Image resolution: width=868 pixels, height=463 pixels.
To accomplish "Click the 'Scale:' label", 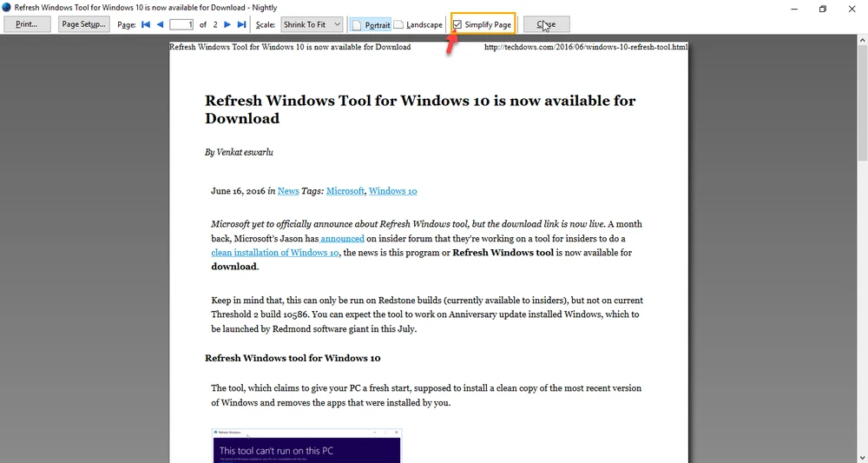I will [265, 25].
